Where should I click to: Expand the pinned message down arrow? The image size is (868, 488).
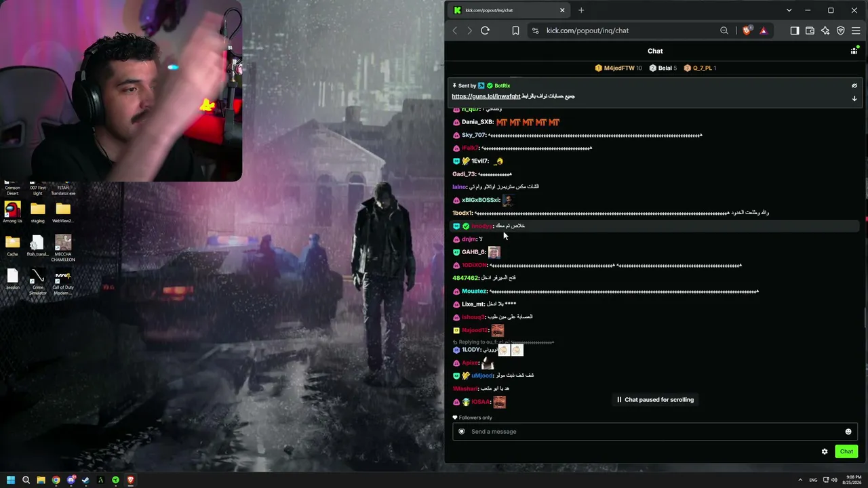click(854, 98)
